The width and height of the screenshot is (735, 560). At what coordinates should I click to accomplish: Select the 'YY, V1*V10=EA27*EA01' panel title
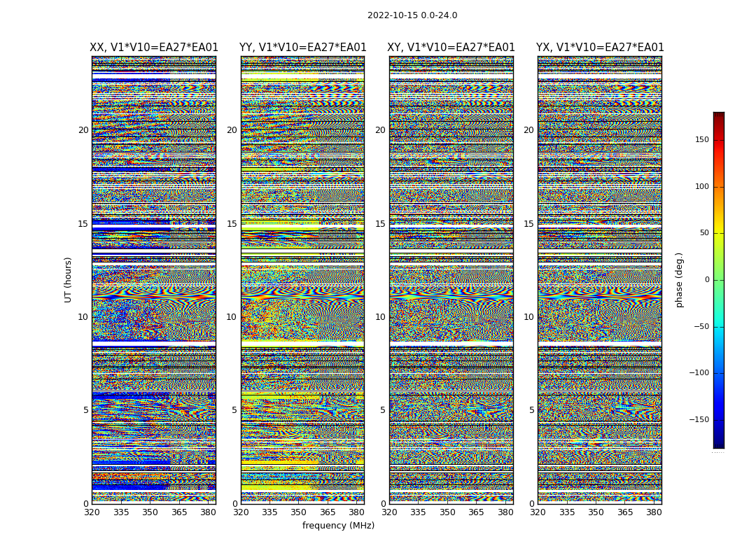tap(303, 48)
